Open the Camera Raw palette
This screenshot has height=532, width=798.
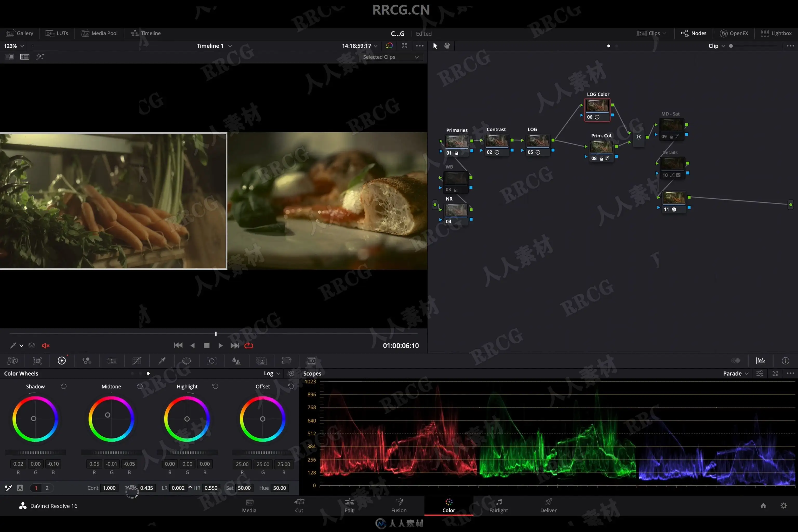12,361
